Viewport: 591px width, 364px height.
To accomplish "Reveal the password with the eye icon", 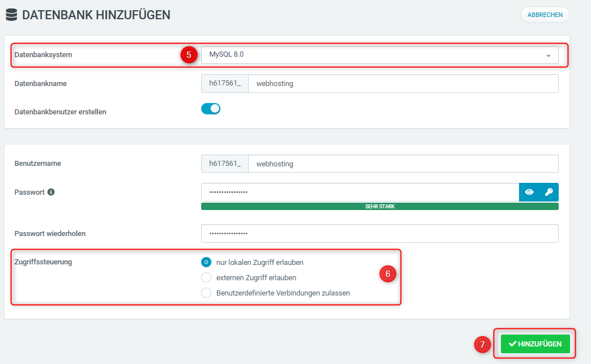I will coord(529,192).
